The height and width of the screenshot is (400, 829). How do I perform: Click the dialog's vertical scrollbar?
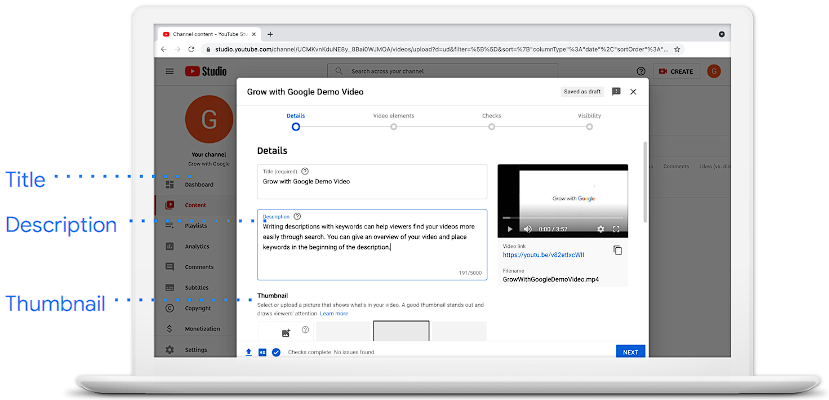[x=644, y=182]
